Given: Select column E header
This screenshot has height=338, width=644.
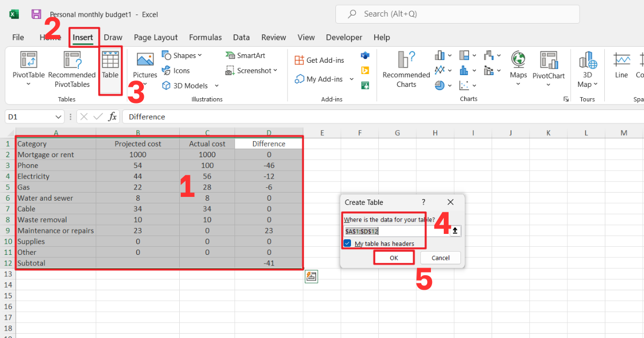Looking at the screenshot, I should (322, 133).
